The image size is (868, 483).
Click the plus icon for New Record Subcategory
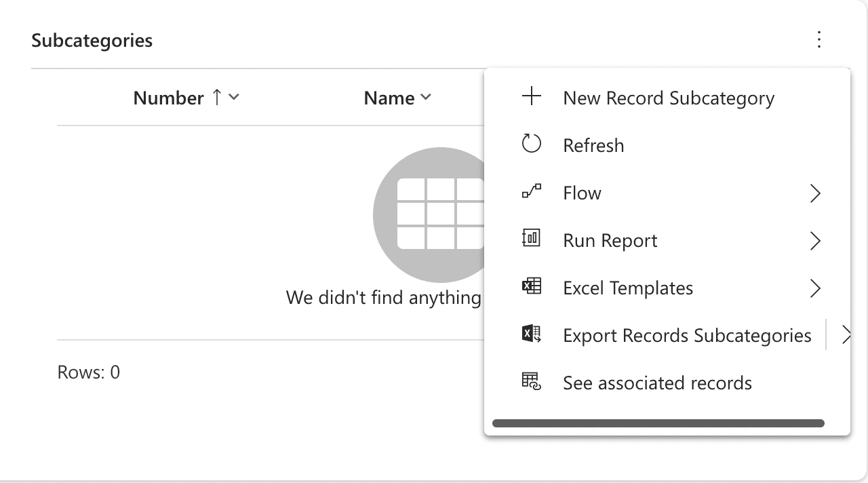(x=532, y=97)
